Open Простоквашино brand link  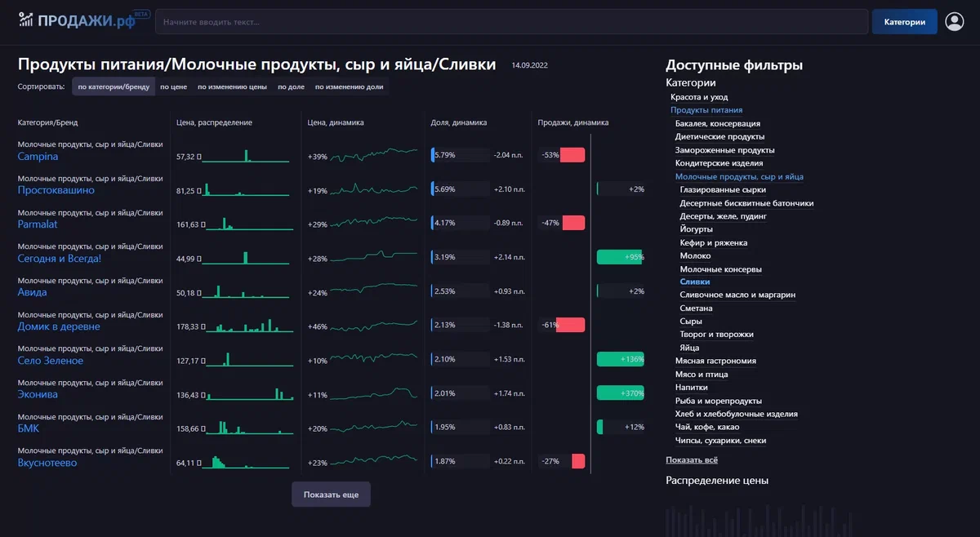[x=56, y=190]
